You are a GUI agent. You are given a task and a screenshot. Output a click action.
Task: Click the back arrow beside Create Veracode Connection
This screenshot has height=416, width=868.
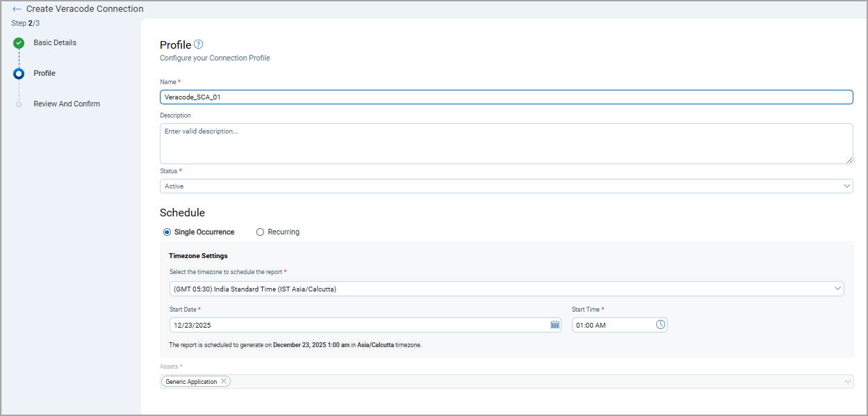click(17, 9)
